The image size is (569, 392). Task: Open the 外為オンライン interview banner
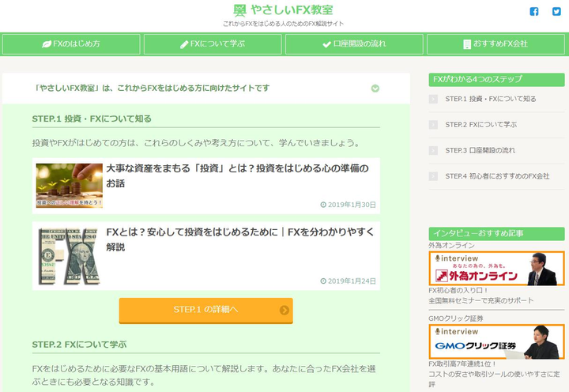click(496, 269)
